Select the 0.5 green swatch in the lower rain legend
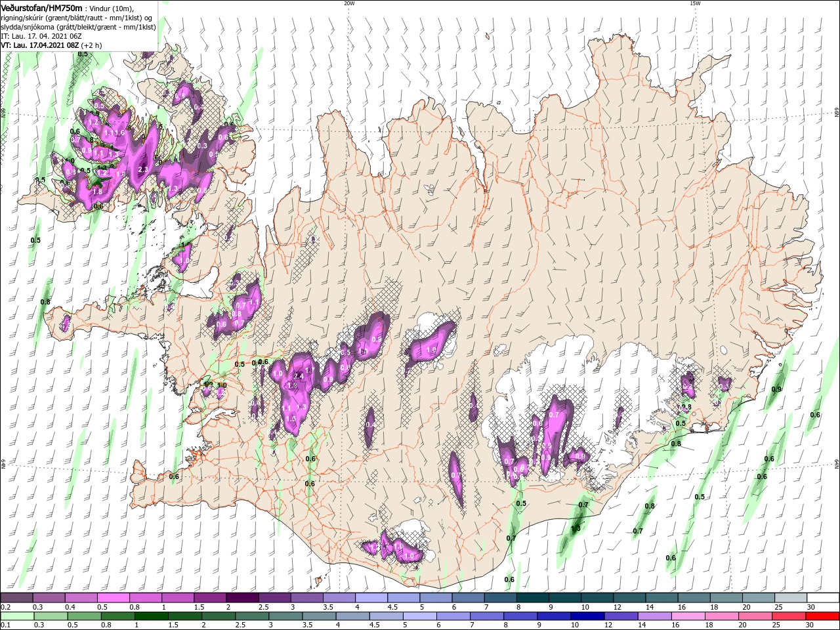 83,616
